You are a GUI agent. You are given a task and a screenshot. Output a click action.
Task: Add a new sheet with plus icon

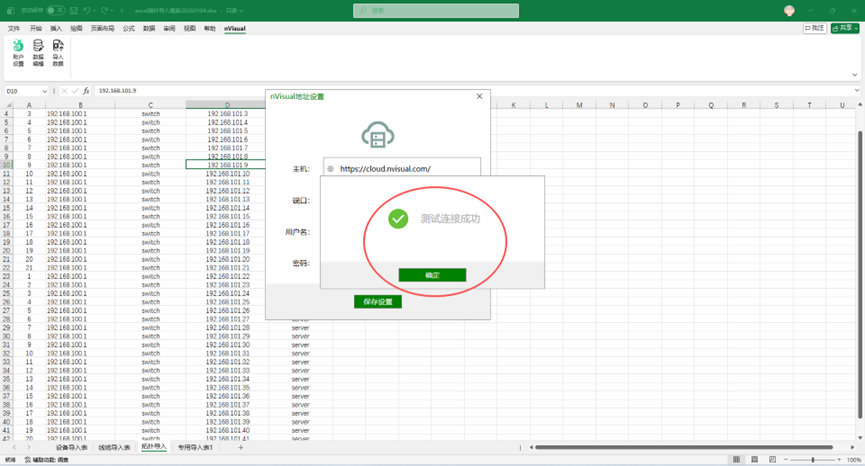[240, 447]
